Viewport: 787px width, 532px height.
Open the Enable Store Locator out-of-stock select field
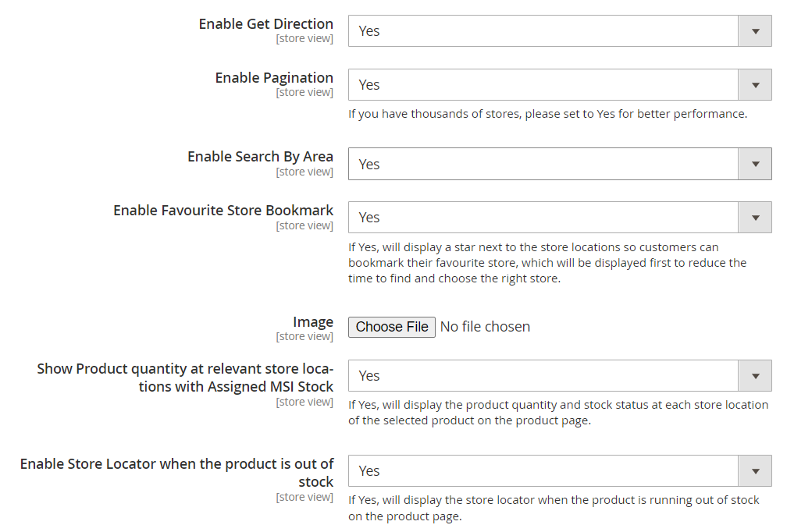[543, 471]
